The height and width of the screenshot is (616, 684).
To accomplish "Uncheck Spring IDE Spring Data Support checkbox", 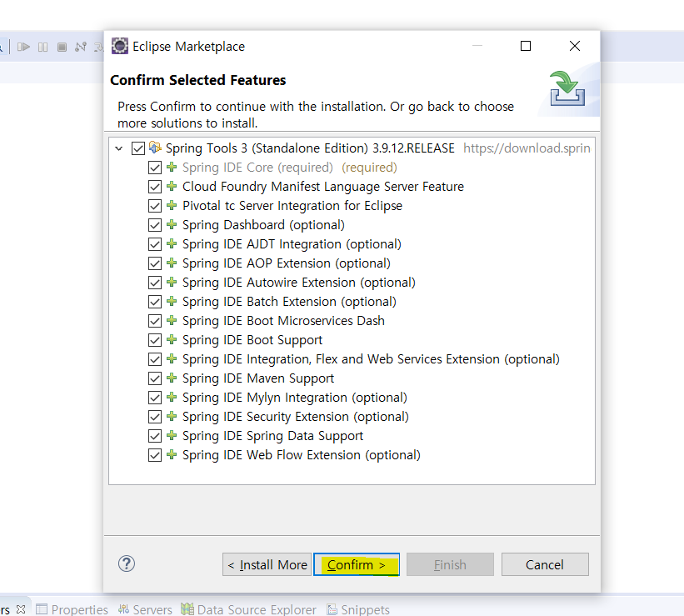I will (x=155, y=436).
